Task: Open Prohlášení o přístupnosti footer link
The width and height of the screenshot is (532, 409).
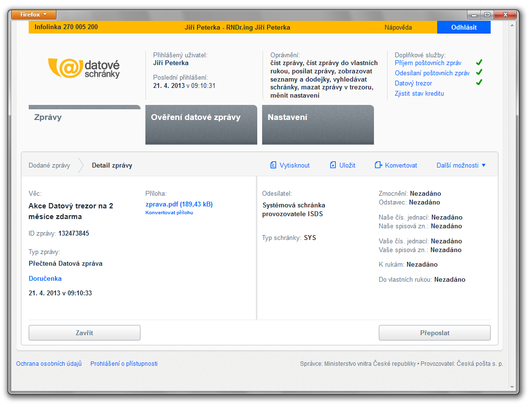Action: [124, 364]
